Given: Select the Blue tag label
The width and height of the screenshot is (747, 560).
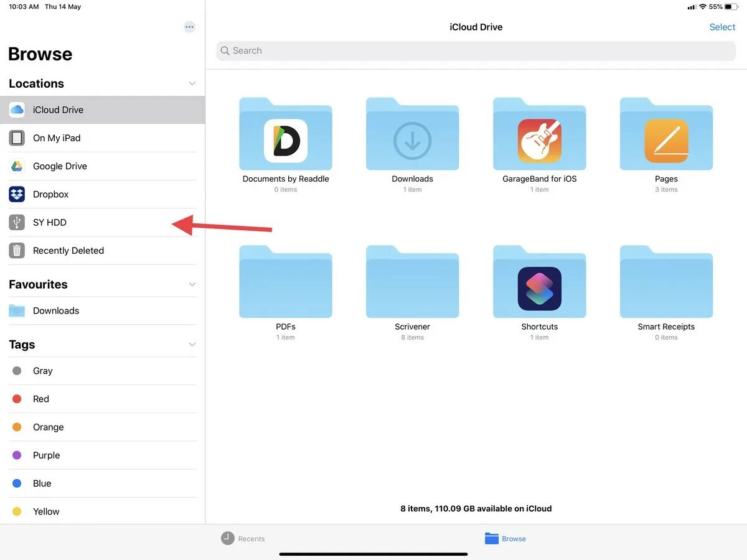Looking at the screenshot, I should (42, 483).
